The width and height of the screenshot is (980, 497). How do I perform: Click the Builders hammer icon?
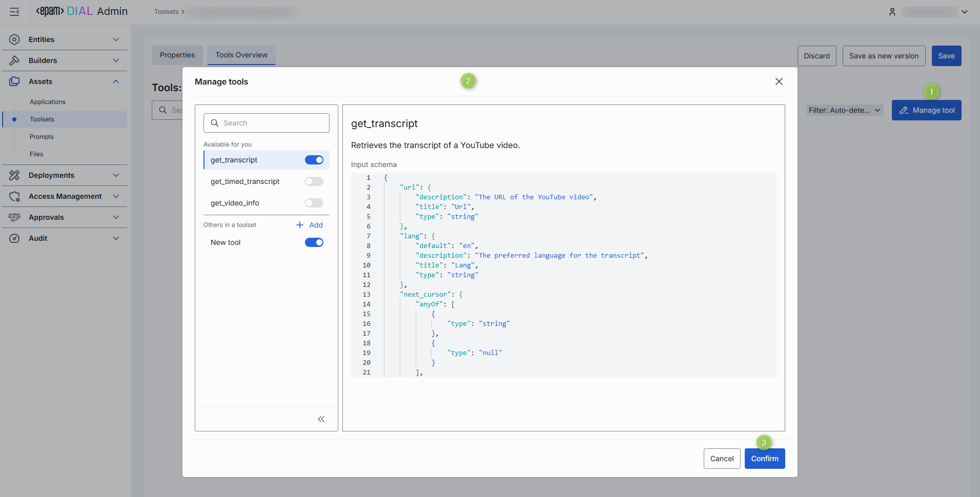point(14,60)
